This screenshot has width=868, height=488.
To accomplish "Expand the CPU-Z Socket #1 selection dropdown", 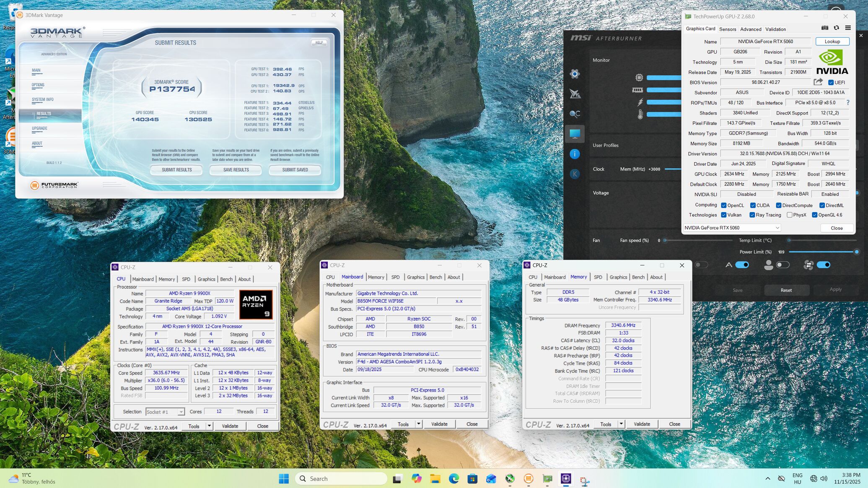I will [x=181, y=412].
